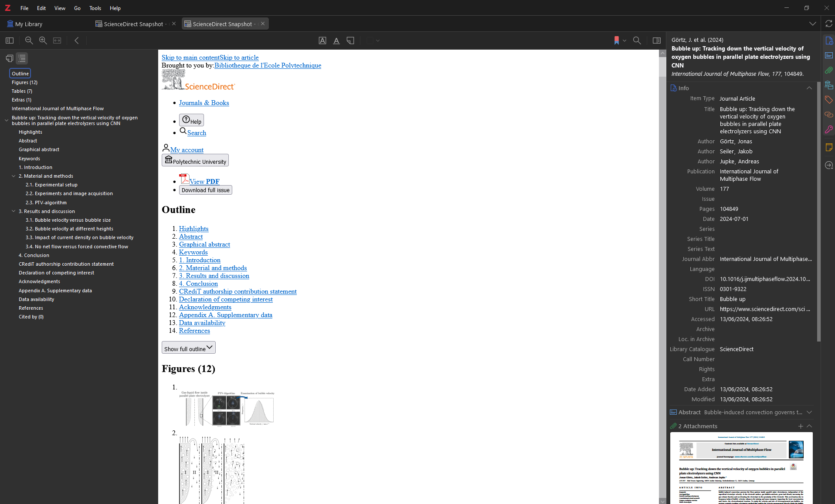Close the active ScienceDirect Snapshot tab

(x=263, y=24)
